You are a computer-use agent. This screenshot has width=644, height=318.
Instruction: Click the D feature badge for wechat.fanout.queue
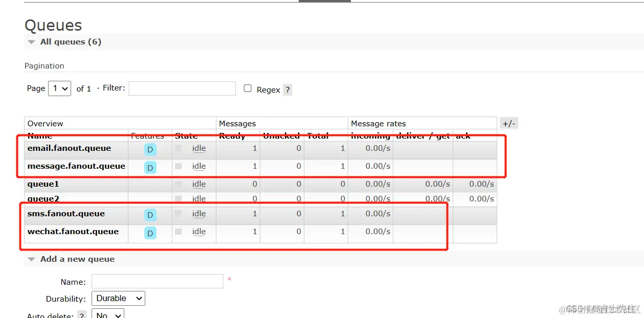[150, 233]
